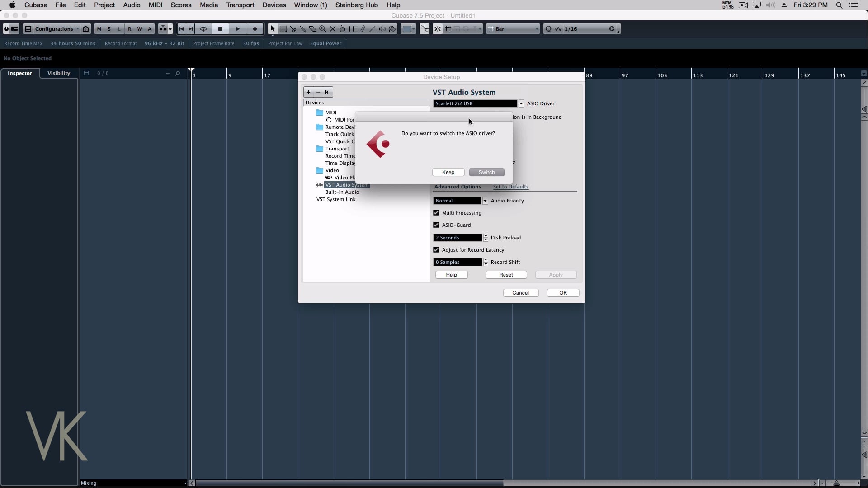Toggle the Snap grid icon
This screenshot has width=868, height=488.
click(448, 29)
